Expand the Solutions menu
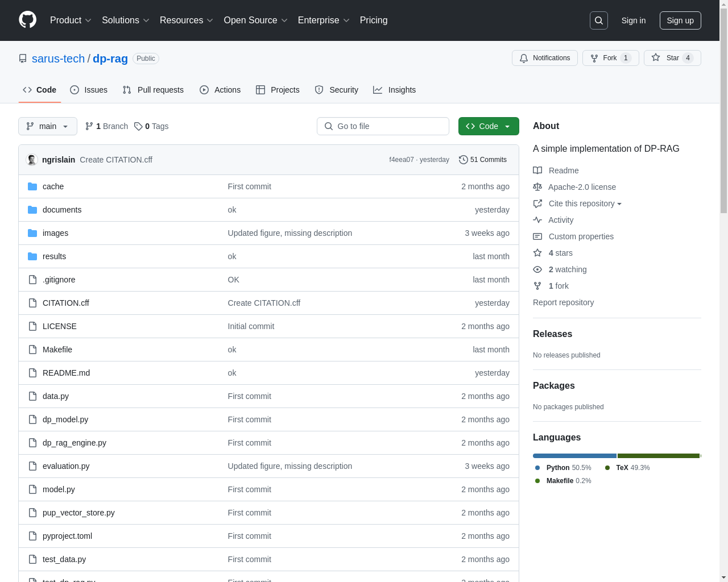 [x=126, y=20]
